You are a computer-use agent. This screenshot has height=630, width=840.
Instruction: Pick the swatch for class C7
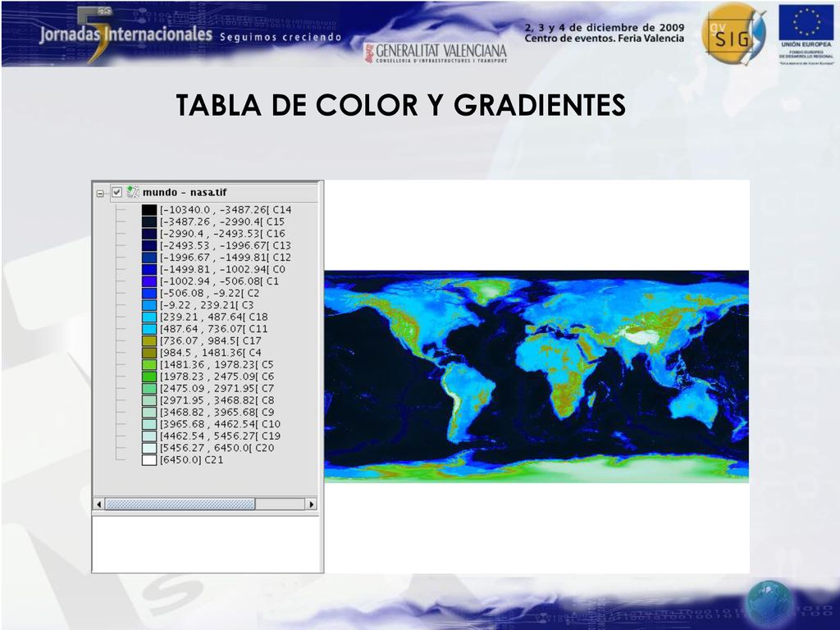coord(149,388)
